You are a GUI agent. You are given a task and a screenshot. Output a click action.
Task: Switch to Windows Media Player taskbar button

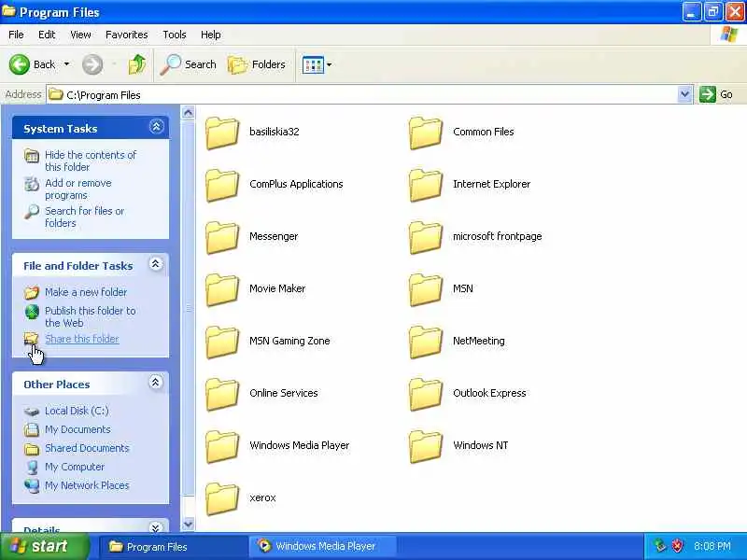(323, 547)
